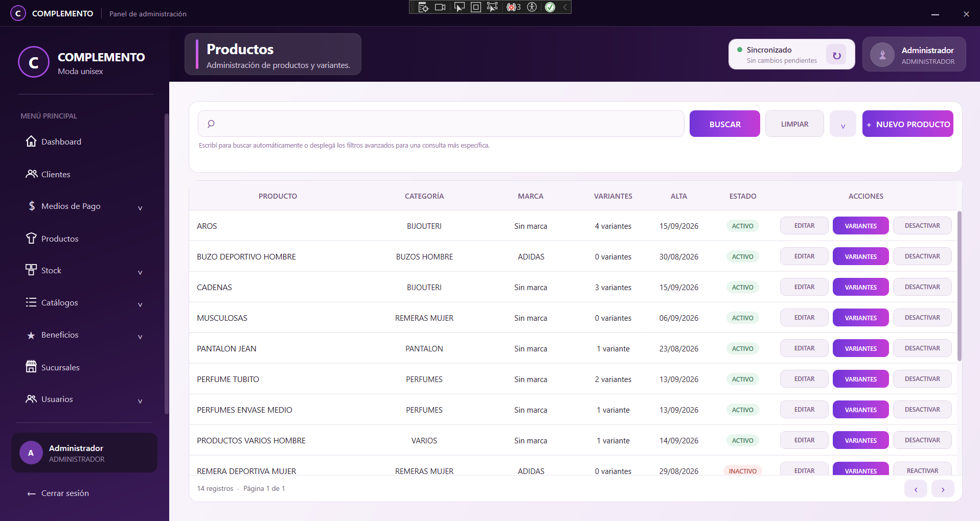
Task: Run the accessibility scan person icon
Action: click(532, 7)
